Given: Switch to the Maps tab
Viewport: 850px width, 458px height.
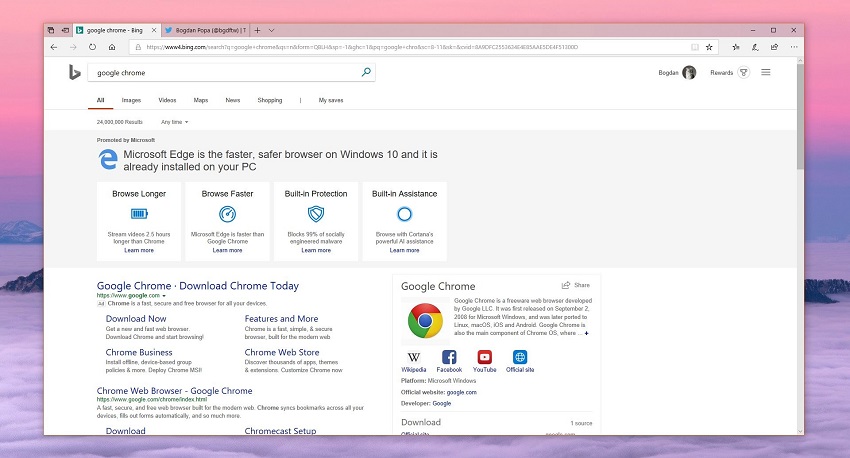Looking at the screenshot, I should 201,100.
